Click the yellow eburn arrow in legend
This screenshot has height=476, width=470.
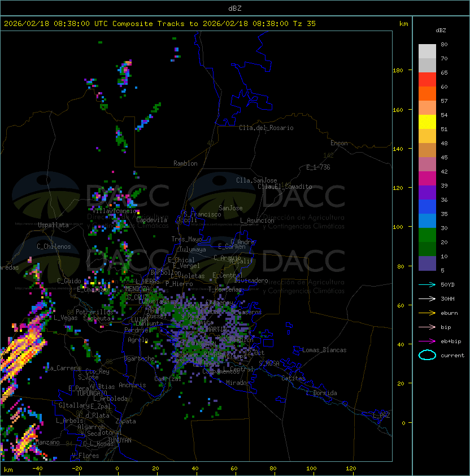point(427,313)
